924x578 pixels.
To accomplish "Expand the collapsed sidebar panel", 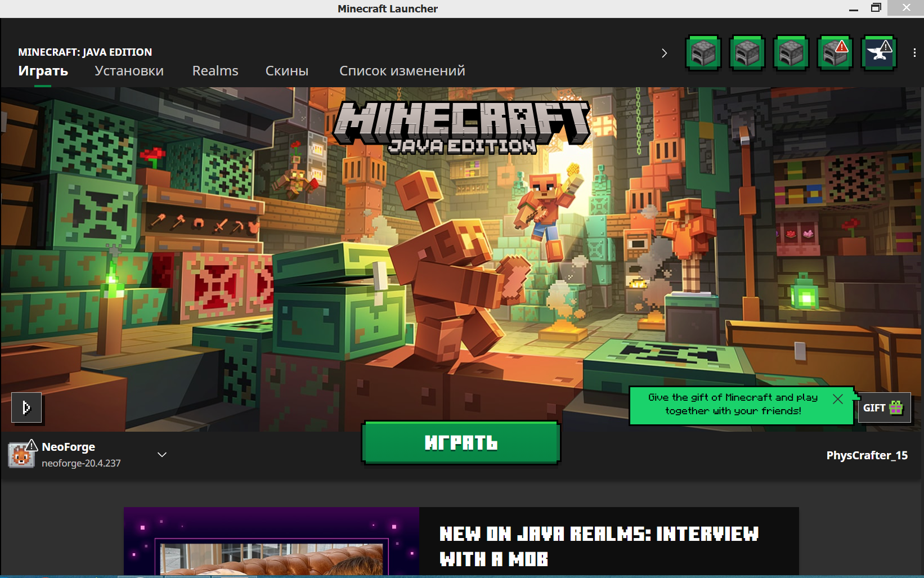I will tap(26, 407).
